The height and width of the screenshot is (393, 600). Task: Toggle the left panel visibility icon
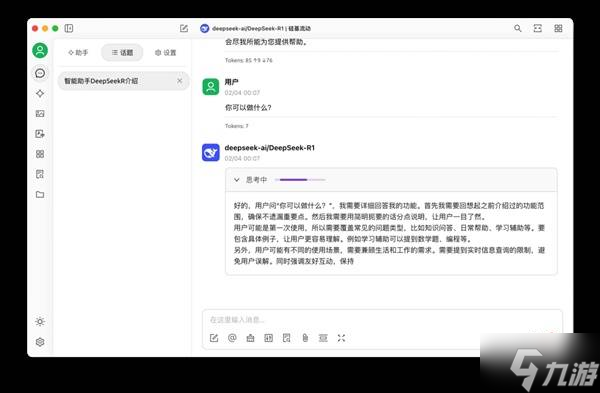[x=68, y=28]
